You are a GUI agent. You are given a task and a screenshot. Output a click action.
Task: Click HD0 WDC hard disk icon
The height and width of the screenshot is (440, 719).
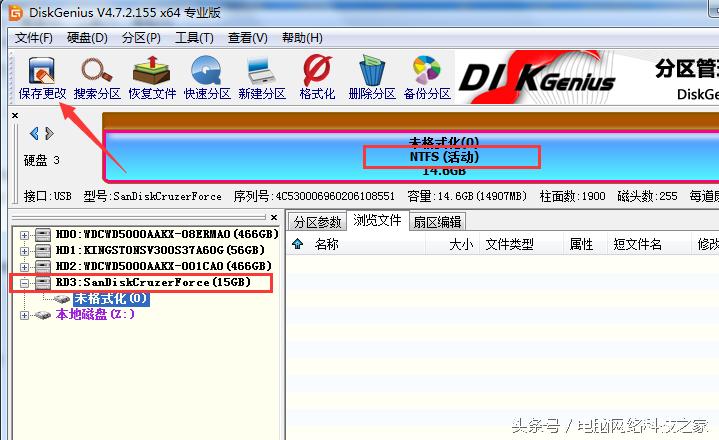tap(43, 235)
